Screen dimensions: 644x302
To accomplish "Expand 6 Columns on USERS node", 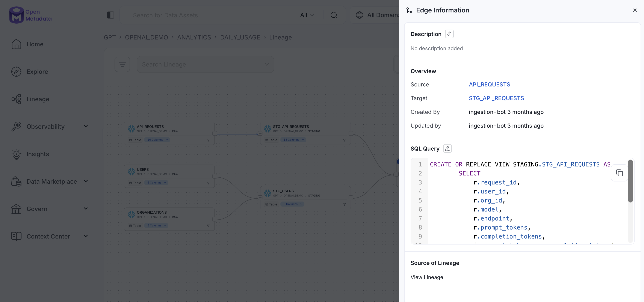I will coord(156,183).
